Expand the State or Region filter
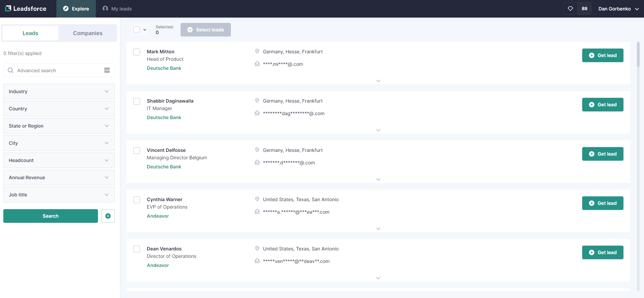The width and height of the screenshot is (644, 298). tap(59, 126)
